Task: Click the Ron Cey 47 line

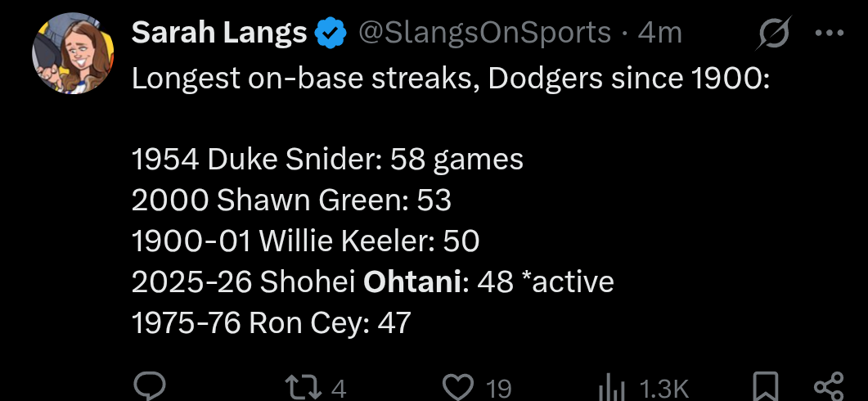Action: tap(271, 323)
